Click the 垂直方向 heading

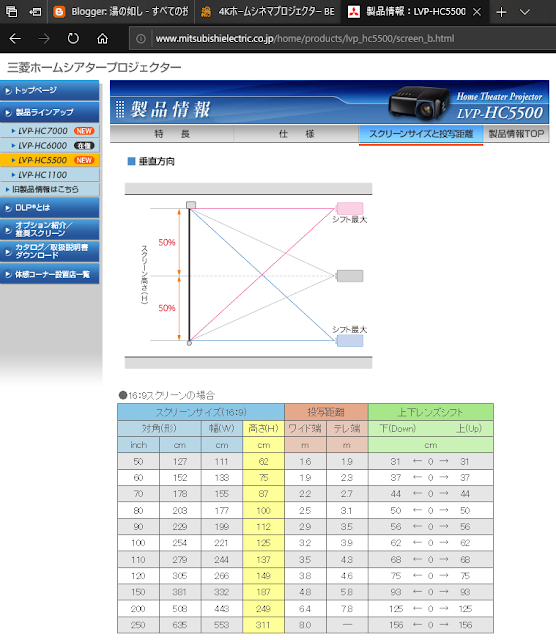(x=157, y=162)
